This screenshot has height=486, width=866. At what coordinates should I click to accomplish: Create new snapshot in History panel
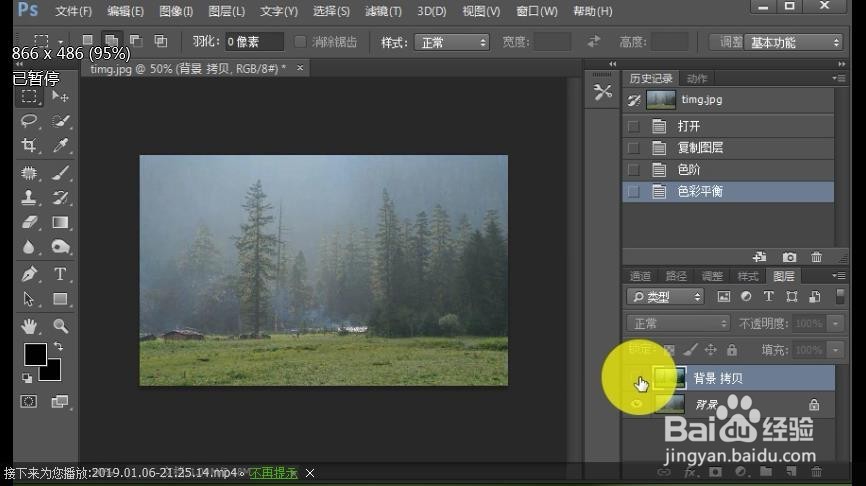pyautogui.click(x=789, y=257)
